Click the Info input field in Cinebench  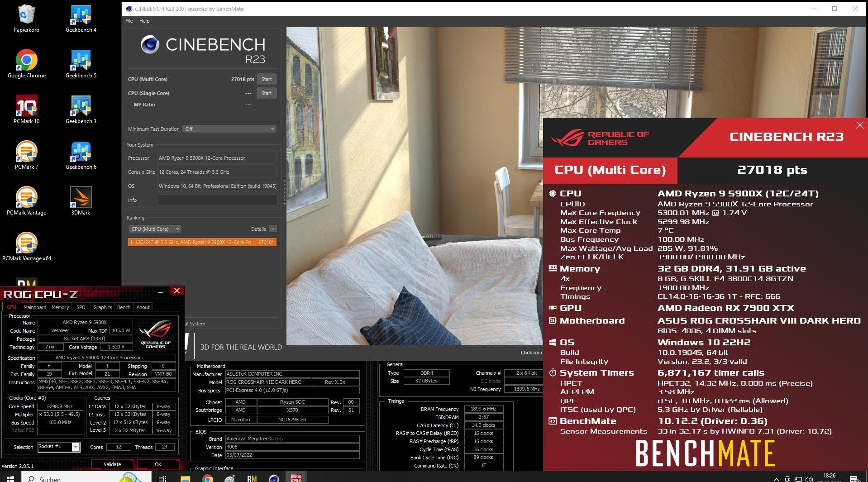[x=217, y=200]
